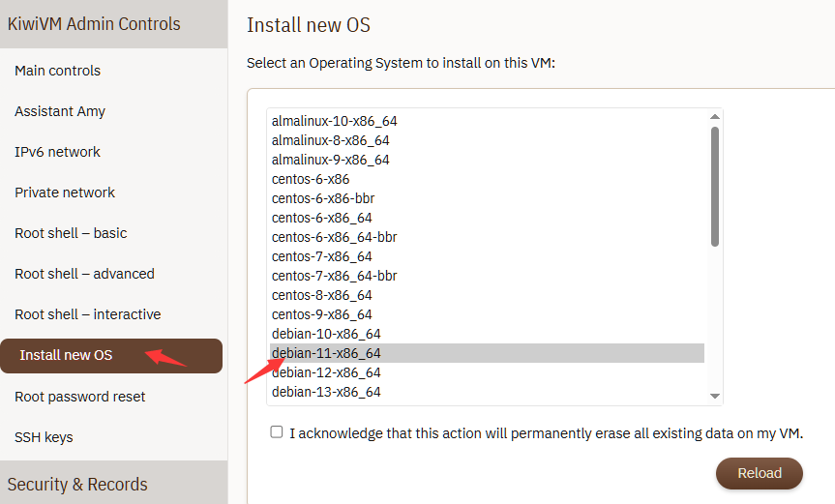
Task: Expand the Security & Records section
Action: [77, 484]
